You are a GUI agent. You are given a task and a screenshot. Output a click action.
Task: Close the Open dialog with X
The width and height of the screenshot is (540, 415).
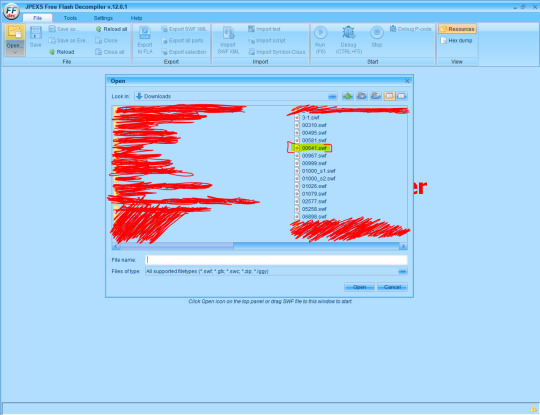(407, 81)
